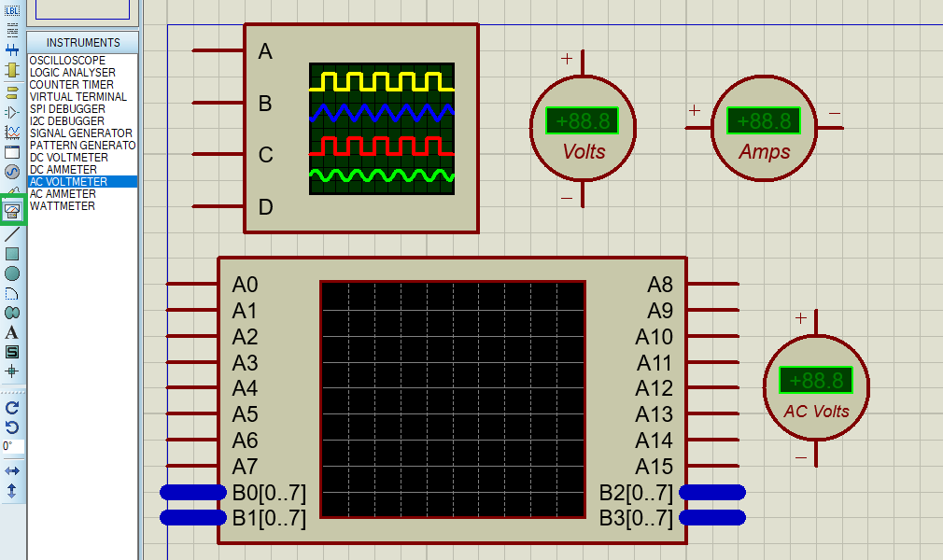Select the Terminals mode icon
The height and width of the screenshot is (560, 943).
pyautogui.click(x=12, y=92)
